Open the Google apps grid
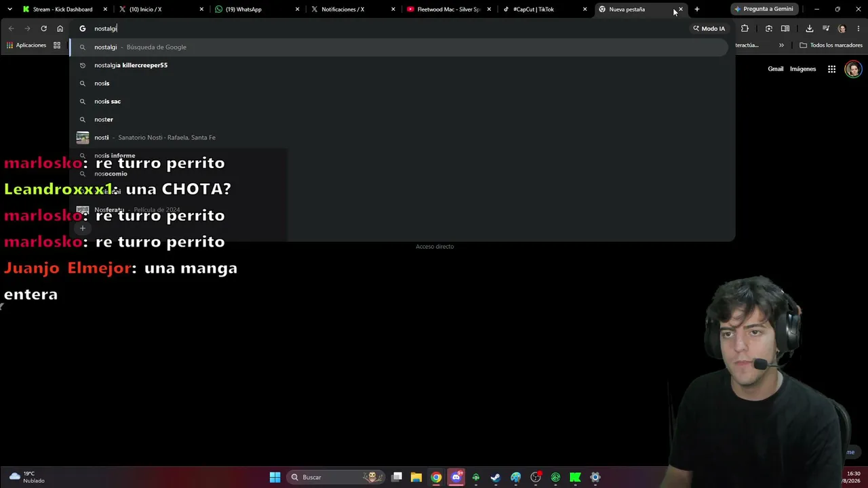868x488 pixels. click(831, 69)
